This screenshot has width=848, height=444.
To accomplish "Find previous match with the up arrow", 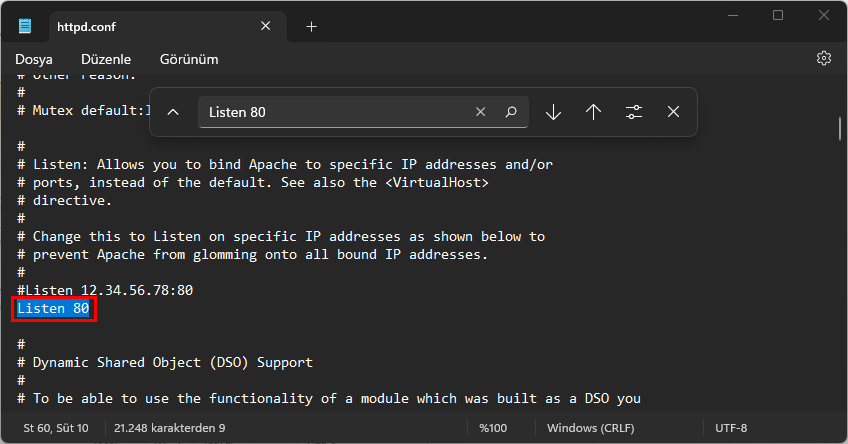I will (593, 112).
